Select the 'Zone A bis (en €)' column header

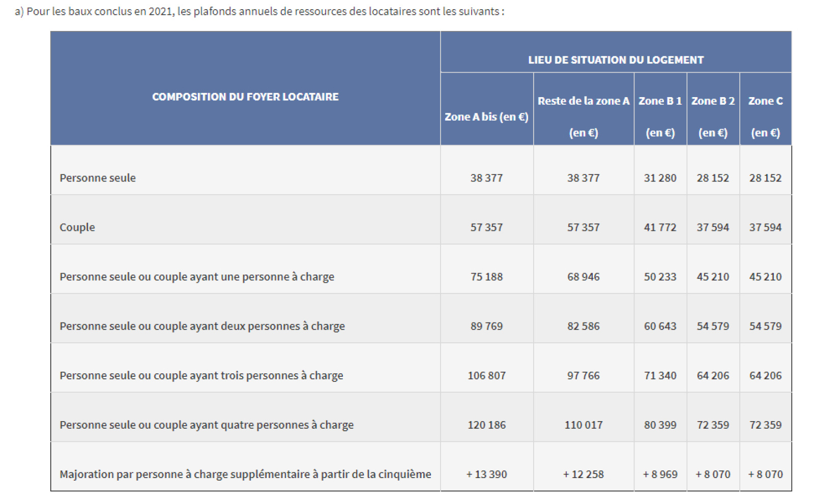tap(486, 117)
